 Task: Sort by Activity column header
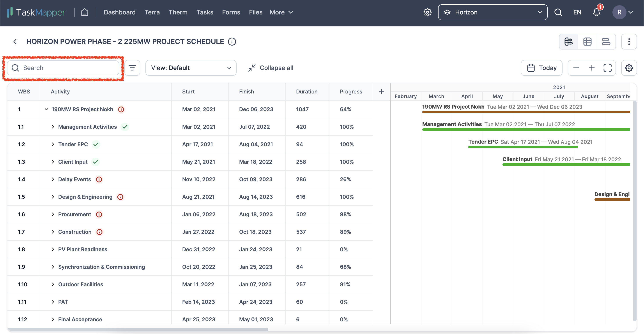[60, 92]
